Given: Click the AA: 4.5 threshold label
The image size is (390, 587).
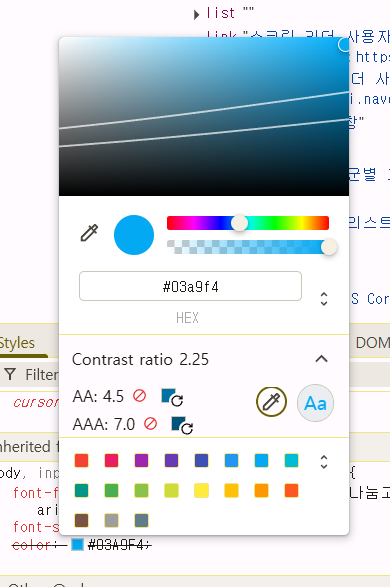Looking at the screenshot, I should click(98, 396).
